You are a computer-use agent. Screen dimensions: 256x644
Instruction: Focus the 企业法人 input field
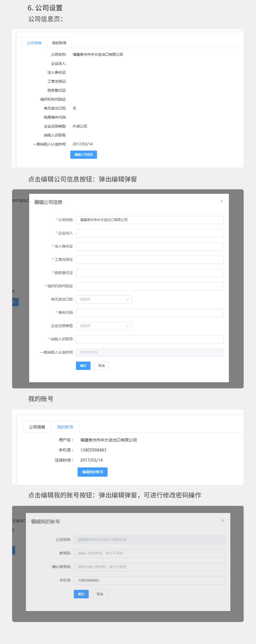[150, 233]
